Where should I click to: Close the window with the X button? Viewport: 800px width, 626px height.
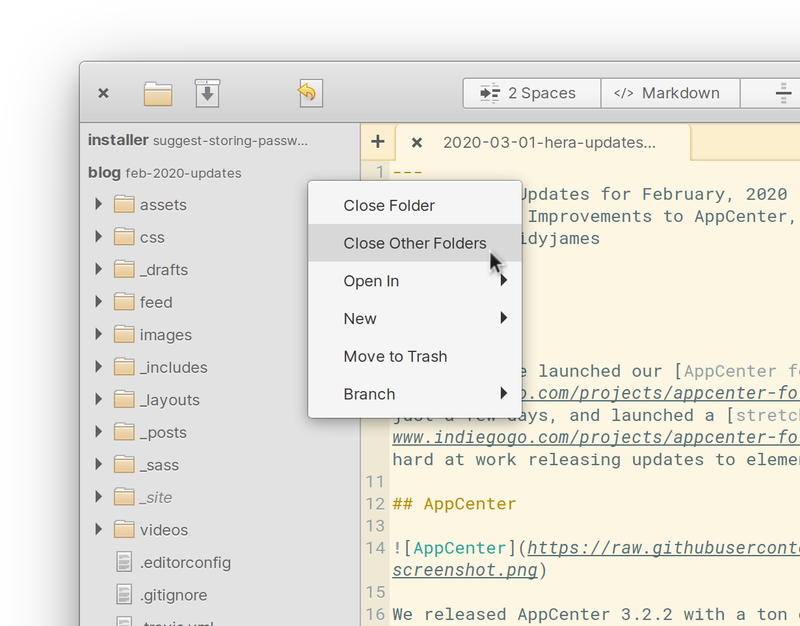tap(103, 93)
